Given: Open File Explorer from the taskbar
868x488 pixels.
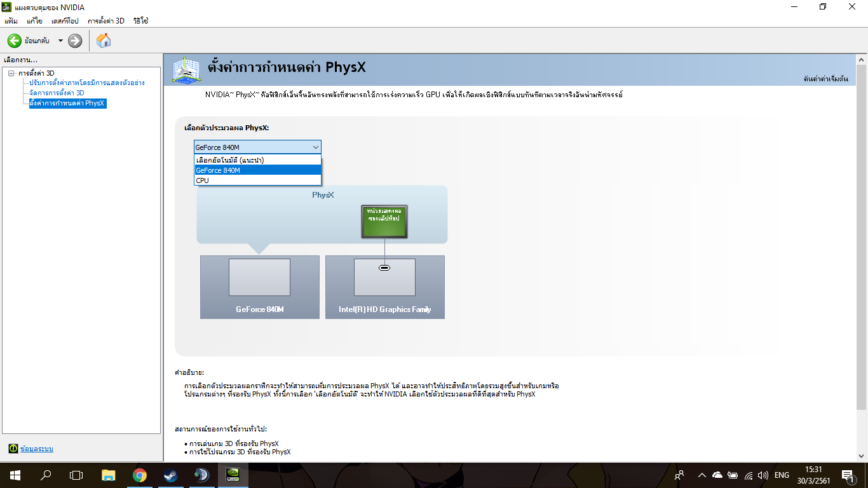Looking at the screenshot, I should [109, 475].
